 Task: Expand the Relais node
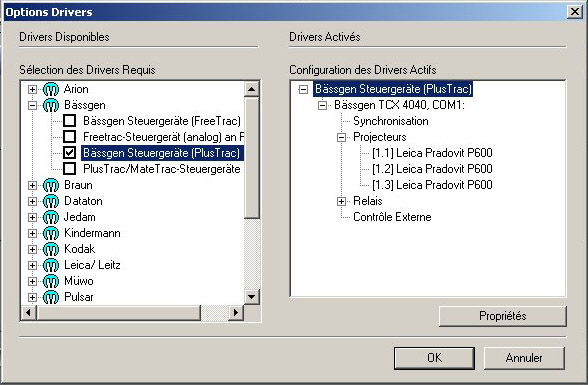point(341,201)
